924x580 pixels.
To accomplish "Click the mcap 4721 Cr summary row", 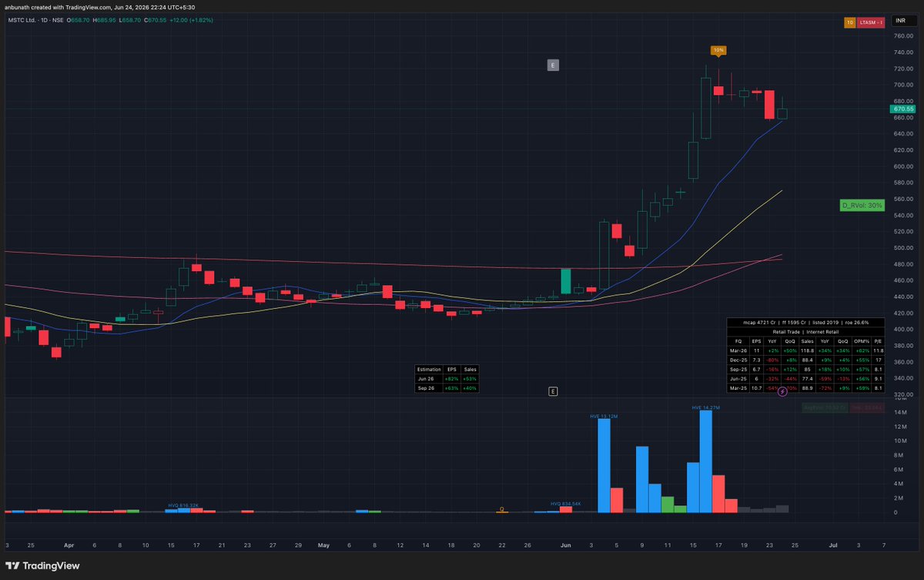I will [x=806, y=323].
